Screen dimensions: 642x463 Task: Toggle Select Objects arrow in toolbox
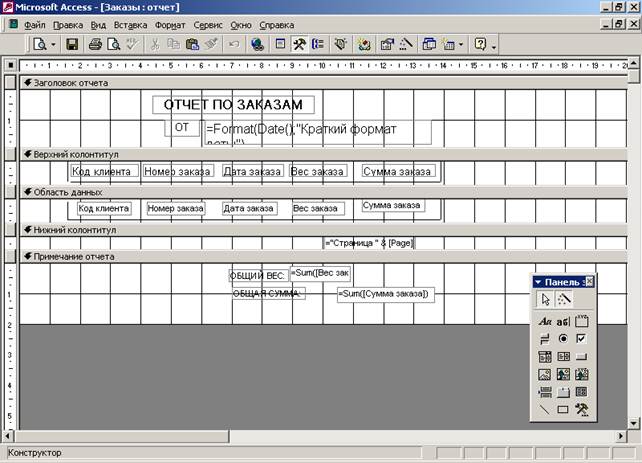pos(545,299)
